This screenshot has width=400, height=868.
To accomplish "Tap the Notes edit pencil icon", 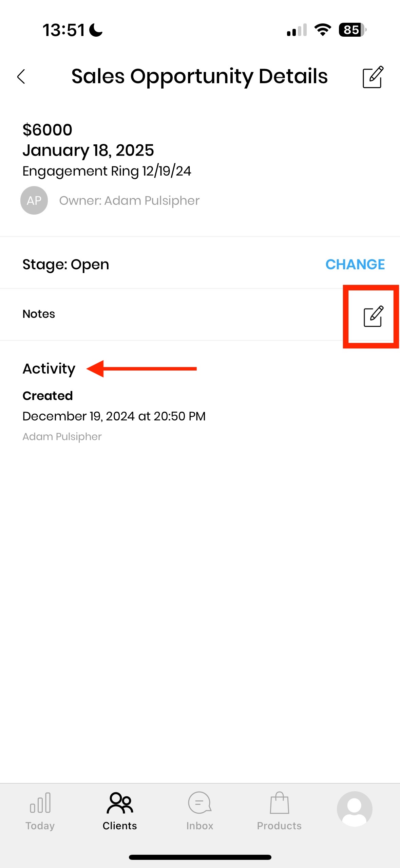I will pos(373,316).
